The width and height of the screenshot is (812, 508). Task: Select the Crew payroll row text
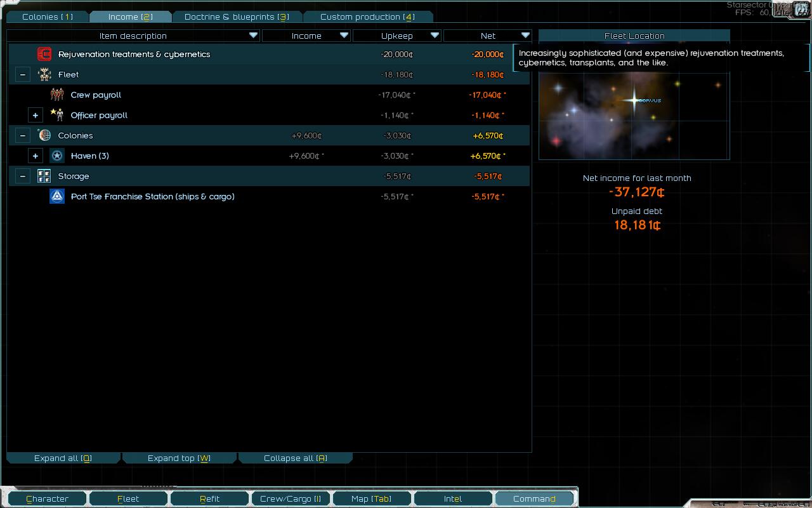coord(96,95)
